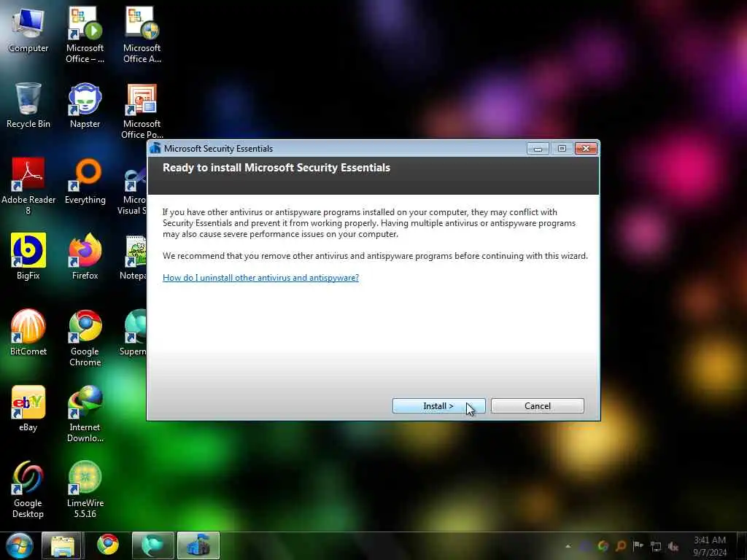Select the Microsoft Office A... shortcut
The width and height of the screenshot is (747, 560).
click(x=142, y=35)
